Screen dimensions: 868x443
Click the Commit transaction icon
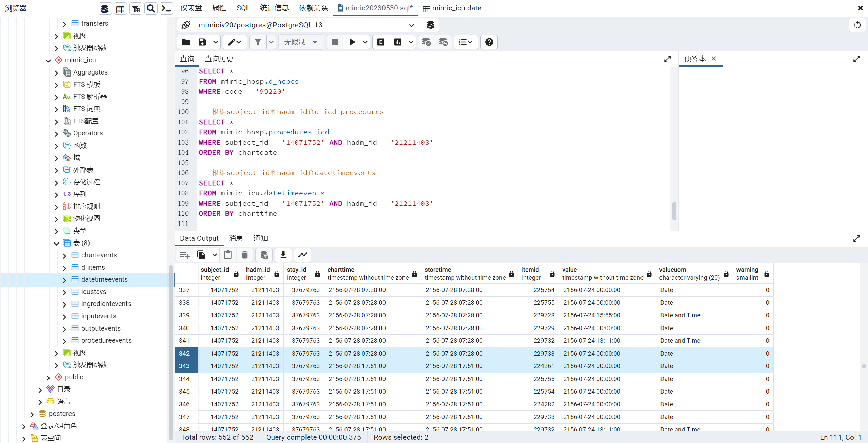coord(426,42)
